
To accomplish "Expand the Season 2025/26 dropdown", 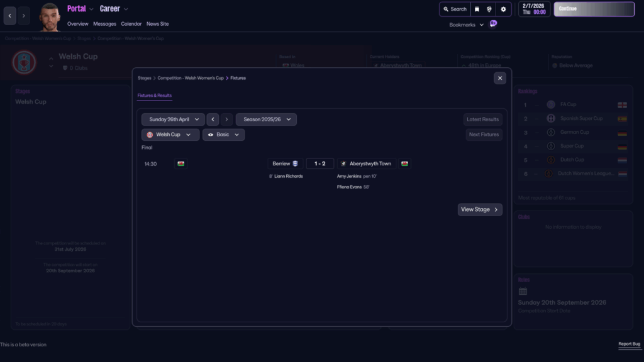I will 266,119.
